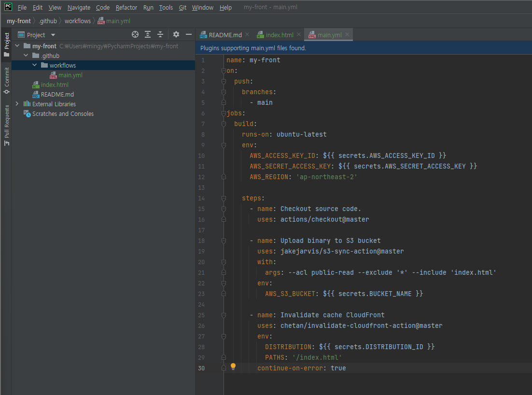Viewport: 532px width, 395px height.
Task: Click the main.yml breadcrumb
Action: [114, 21]
